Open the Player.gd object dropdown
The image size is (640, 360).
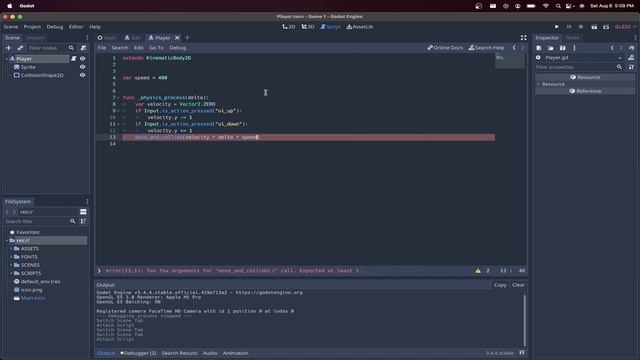coord(620,58)
